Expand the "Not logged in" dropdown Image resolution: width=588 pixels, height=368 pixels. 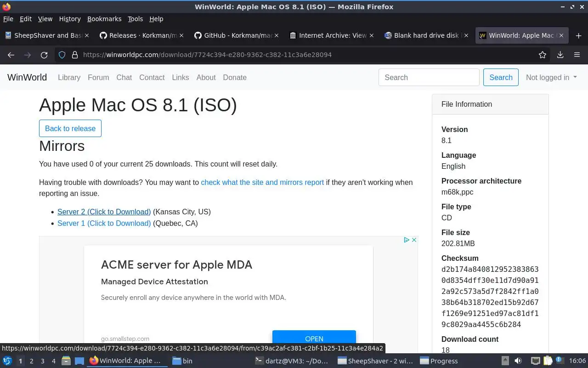551,77
